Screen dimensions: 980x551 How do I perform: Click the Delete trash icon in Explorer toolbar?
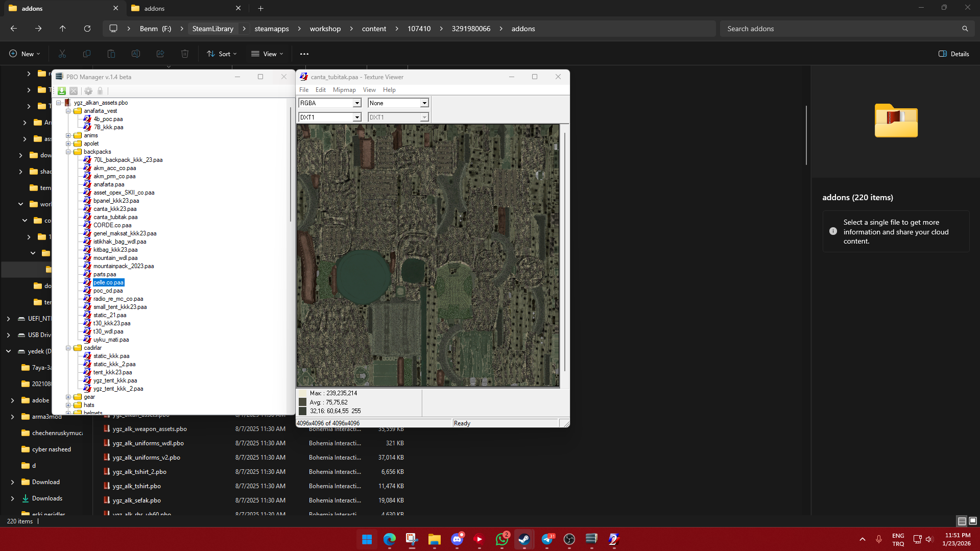click(x=185, y=54)
